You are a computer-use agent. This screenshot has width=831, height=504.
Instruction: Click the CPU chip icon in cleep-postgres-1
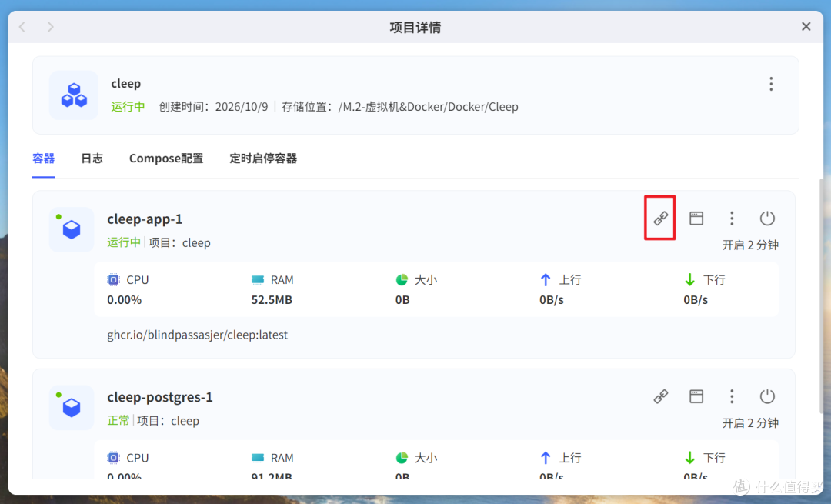(113, 458)
